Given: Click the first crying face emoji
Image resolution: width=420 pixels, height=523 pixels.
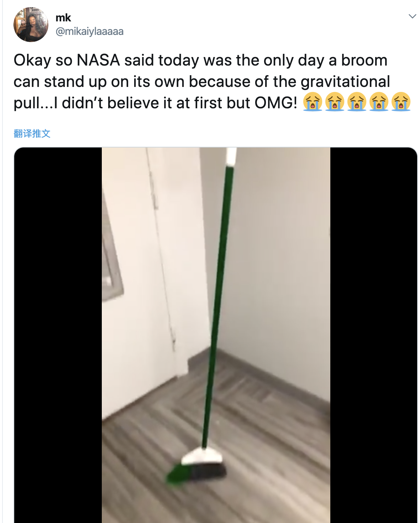Looking at the screenshot, I should (x=313, y=102).
